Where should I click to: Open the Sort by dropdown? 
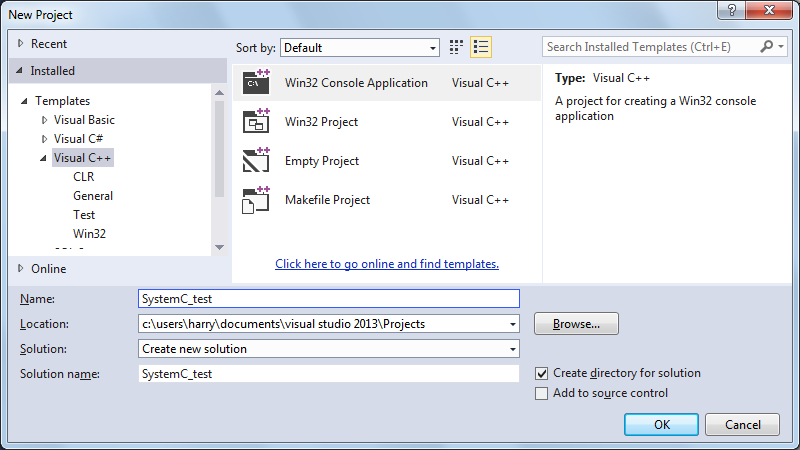(x=360, y=48)
